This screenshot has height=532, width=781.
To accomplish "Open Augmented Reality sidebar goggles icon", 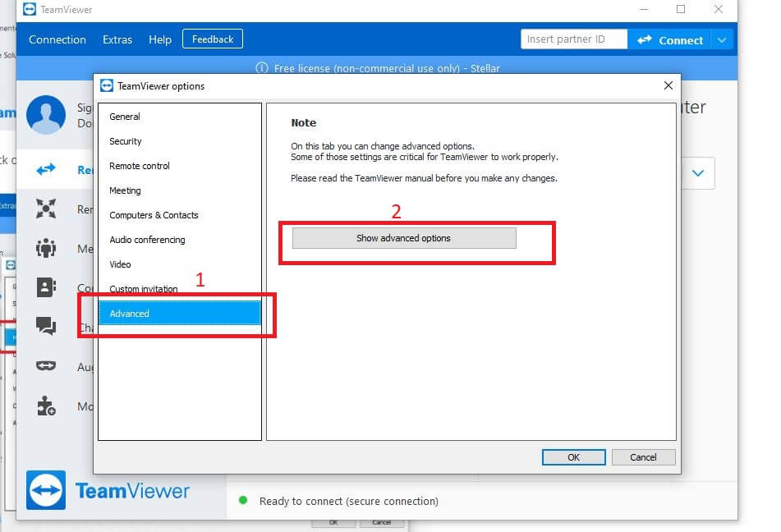I will 46,366.
